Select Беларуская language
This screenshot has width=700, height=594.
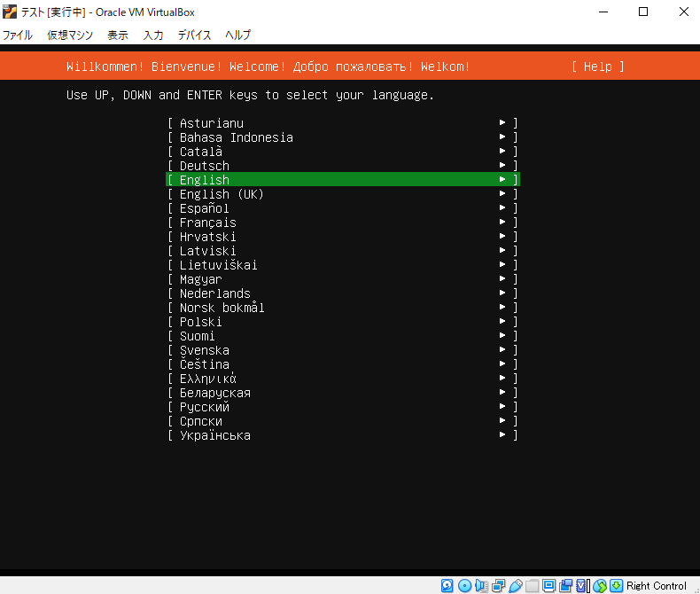(x=342, y=393)
